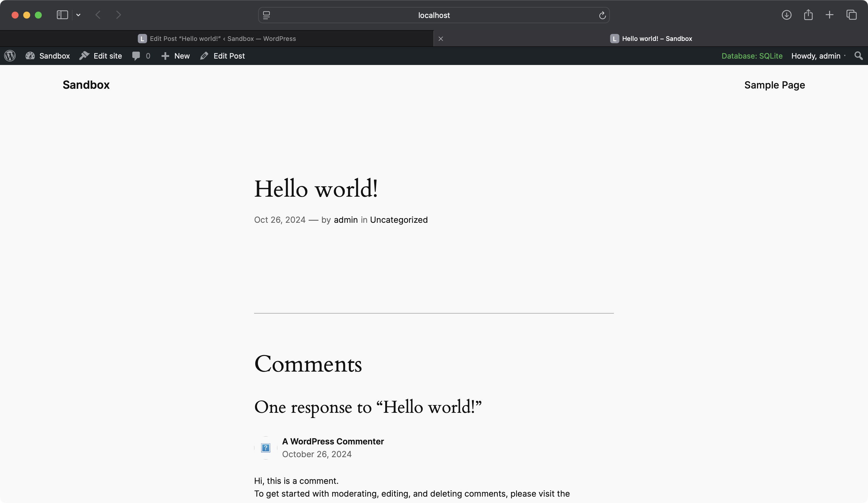
Task: Open the comments bubble icon
Action: click(x=136, y=56)
